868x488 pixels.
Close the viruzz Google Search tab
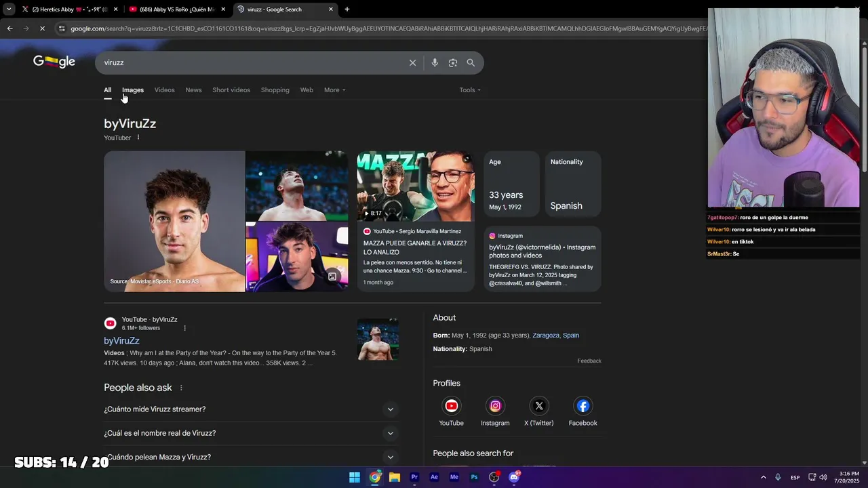pyautogui.click(x=331, y=9)
